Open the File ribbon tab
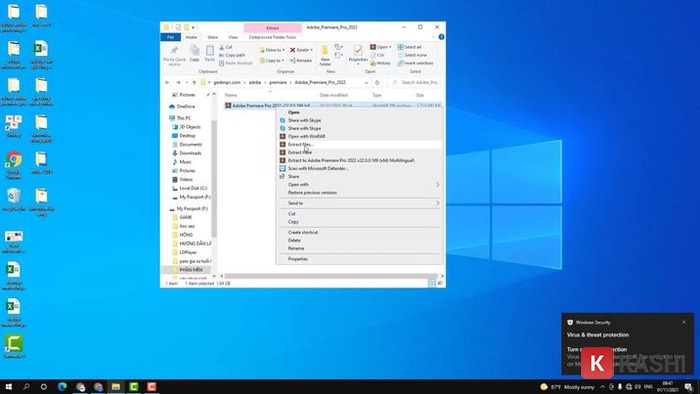This screenshot has height=394, width=700. coord(171,37)
